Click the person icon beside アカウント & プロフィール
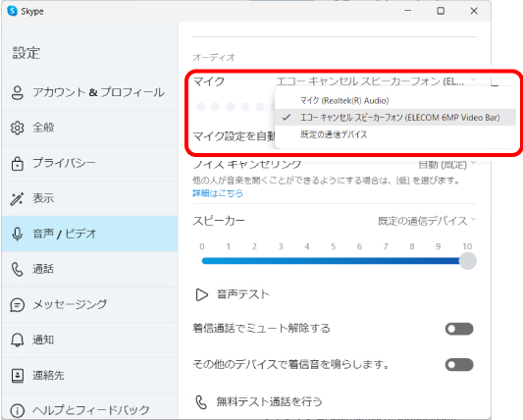 pyautogui.click(x=18, y=93)
